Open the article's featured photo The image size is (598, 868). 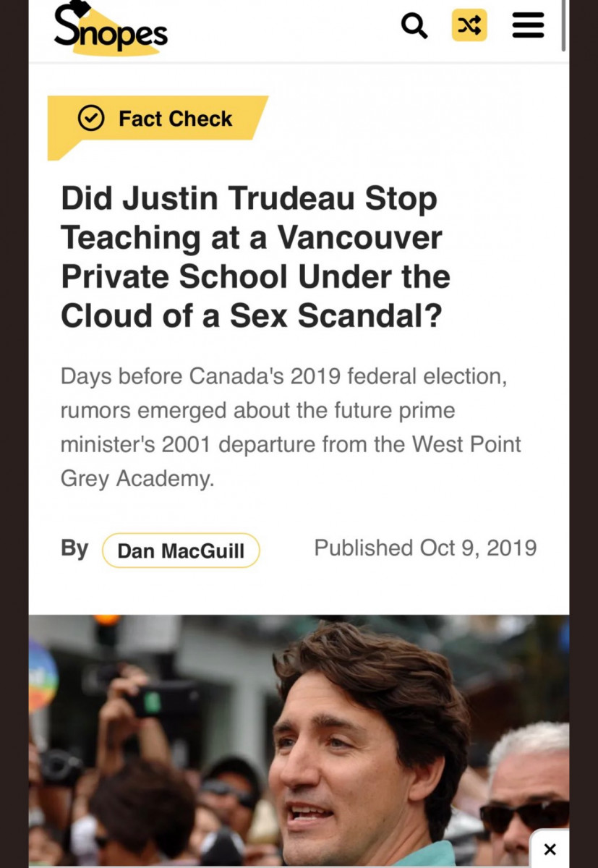(x=298, y=738)
